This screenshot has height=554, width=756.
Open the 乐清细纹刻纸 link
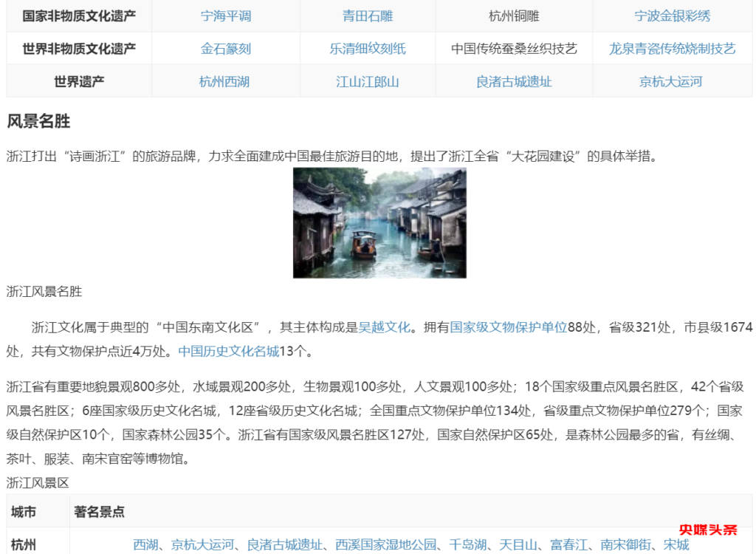click(x=368, y=47)
